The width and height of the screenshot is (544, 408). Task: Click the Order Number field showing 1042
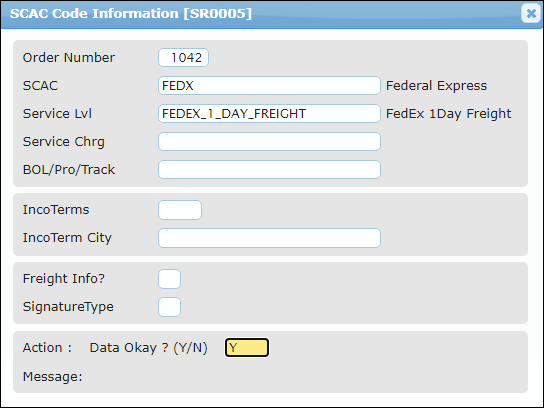[183, 58]
